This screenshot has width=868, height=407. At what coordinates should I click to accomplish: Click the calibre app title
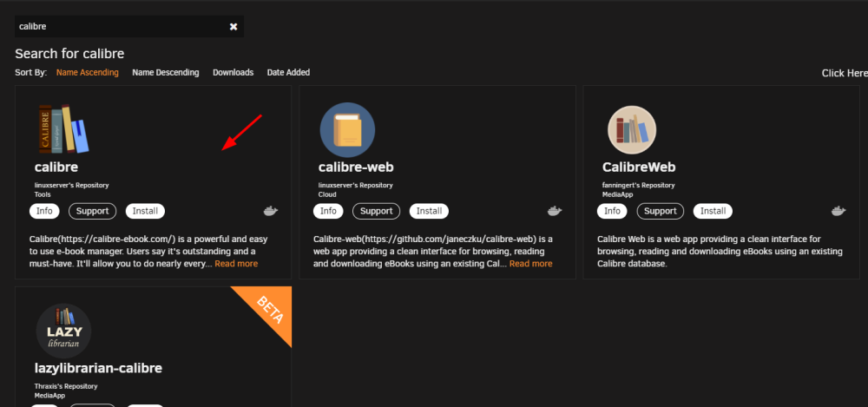[56, 167]
